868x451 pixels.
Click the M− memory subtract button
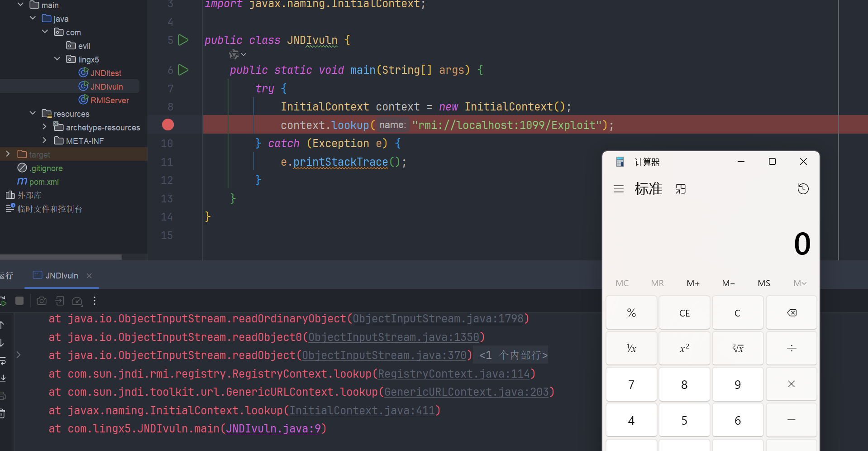tap(729, 283)
